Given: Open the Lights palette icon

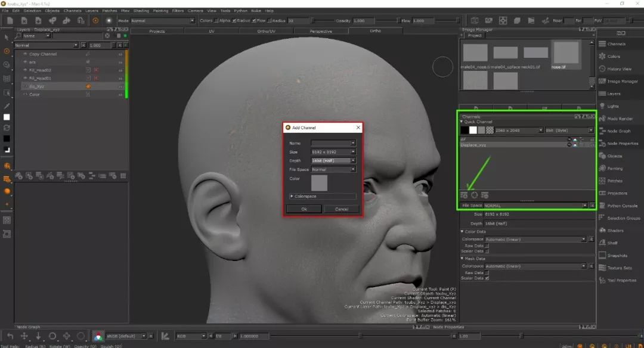Looking at the screenshot, I should point(603,106).
